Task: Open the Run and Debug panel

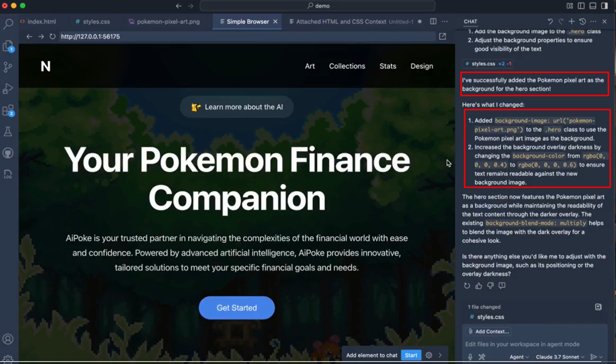Action: point(8,88)
